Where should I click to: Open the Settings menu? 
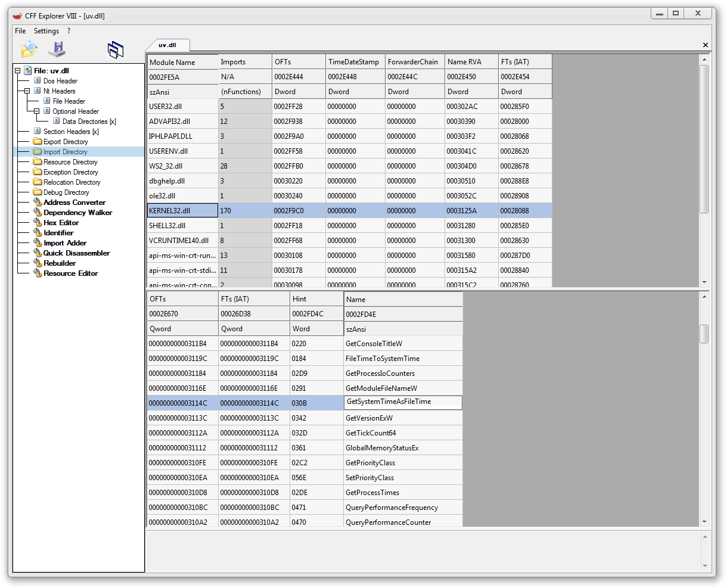pos(46,31)
